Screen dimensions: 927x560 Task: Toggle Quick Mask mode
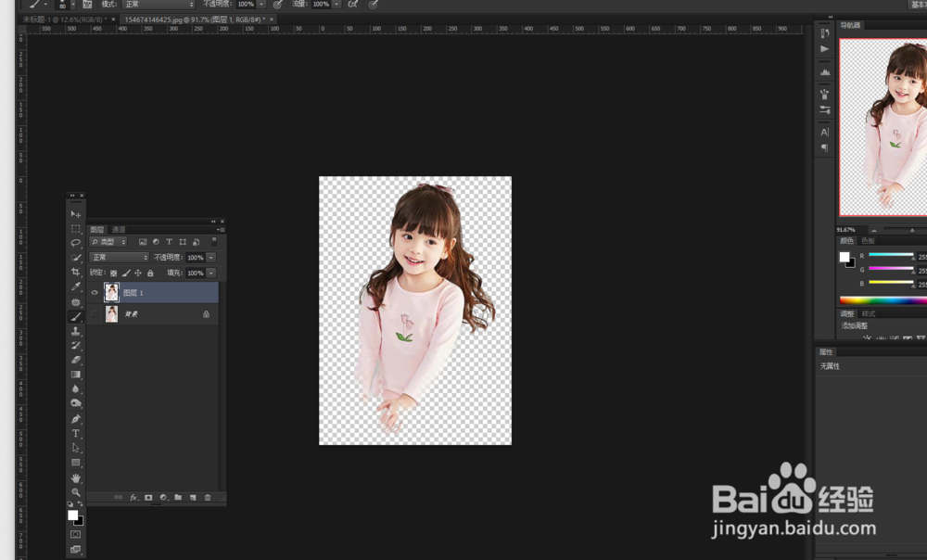coord(76,534)
